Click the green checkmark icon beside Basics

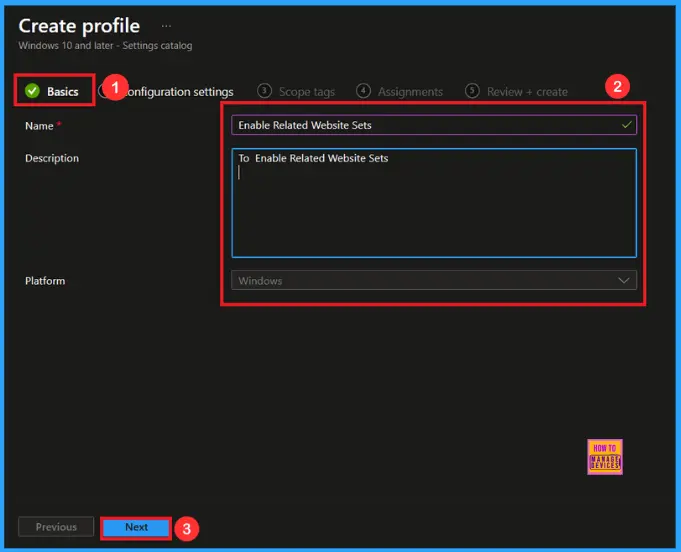[x=32, y=91]
